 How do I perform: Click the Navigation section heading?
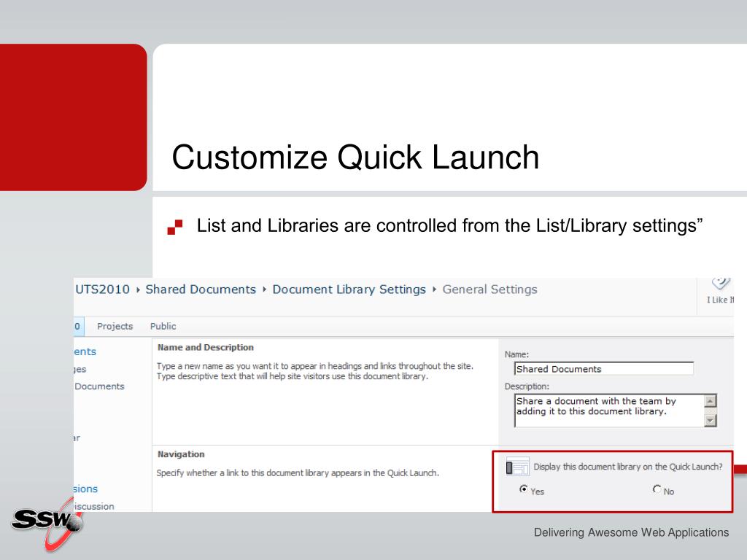point(181,454)
